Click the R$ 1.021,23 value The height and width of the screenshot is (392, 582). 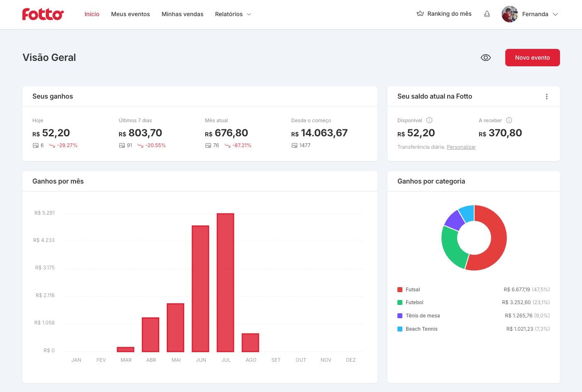click(520, 329)
